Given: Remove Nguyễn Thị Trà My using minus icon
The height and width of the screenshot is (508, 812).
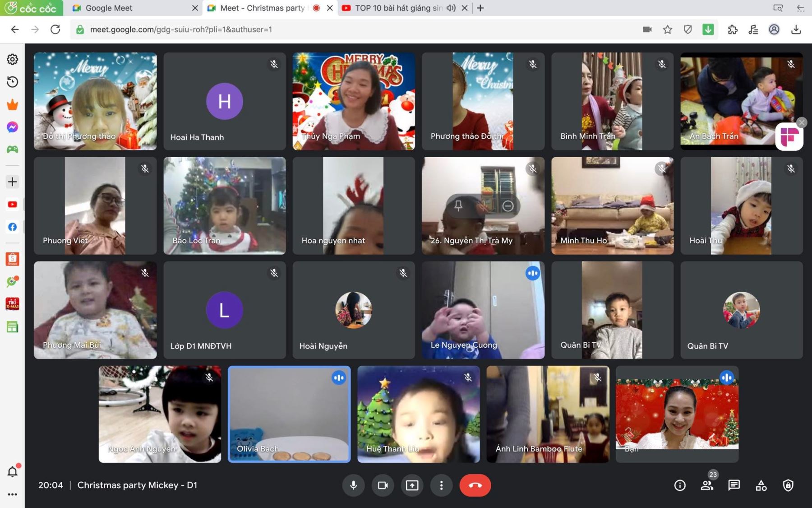Looking at the screenshot, I should (508, 206).
